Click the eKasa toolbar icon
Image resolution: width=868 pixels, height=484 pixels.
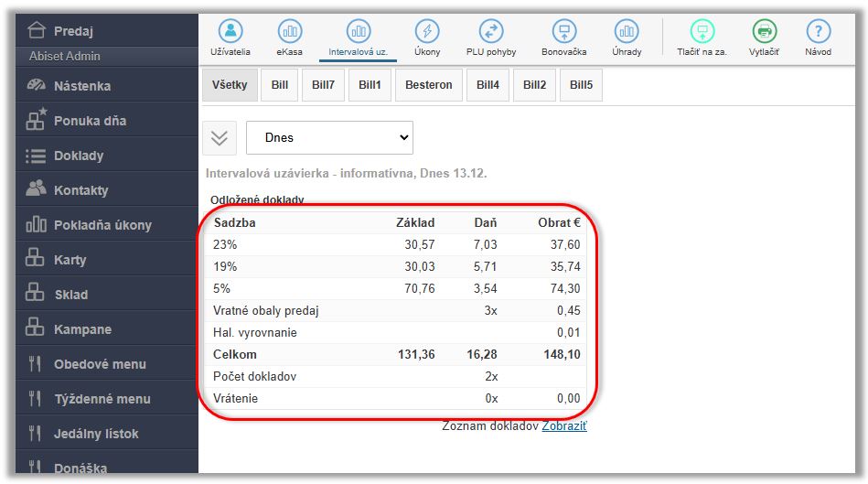(x=289, y=31)
